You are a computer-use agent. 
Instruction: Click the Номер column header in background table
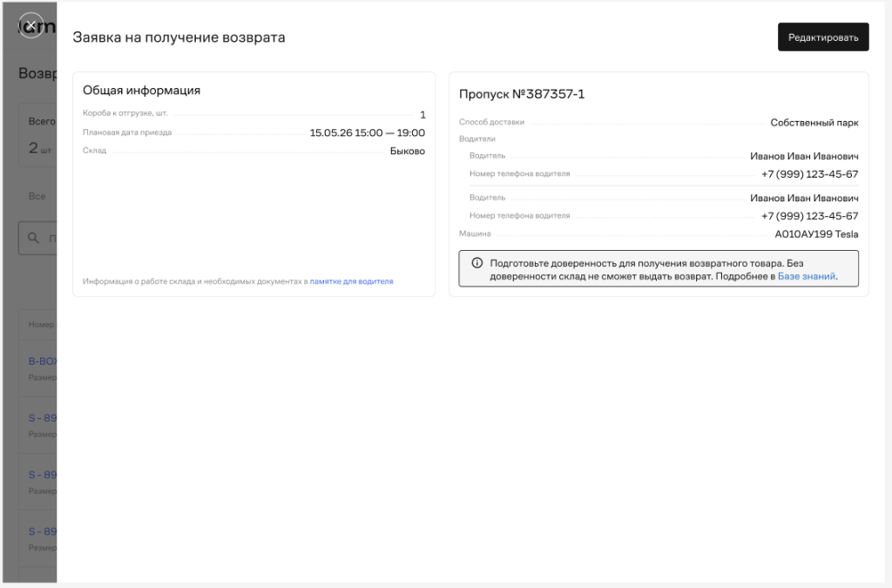(42, 324)
